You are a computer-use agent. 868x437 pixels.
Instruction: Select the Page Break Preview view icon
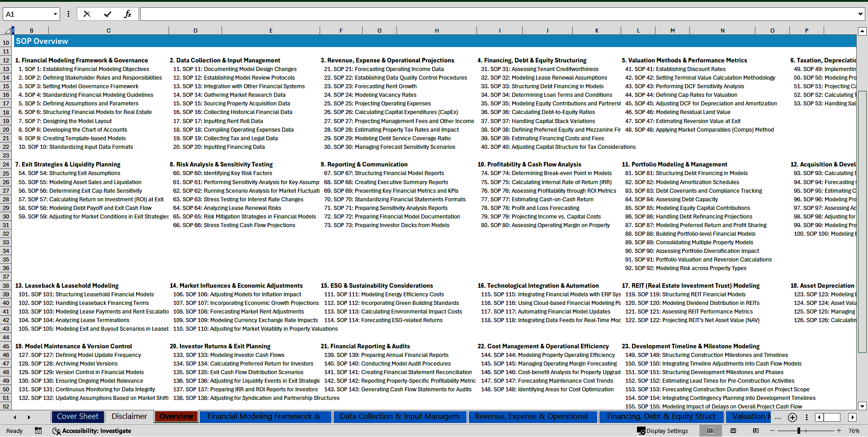(756, 431)
